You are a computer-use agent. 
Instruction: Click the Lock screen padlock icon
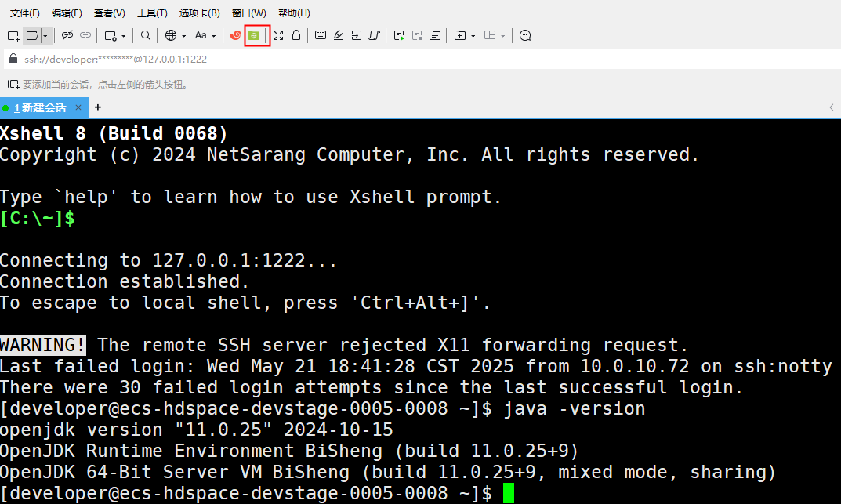(296, 35)
